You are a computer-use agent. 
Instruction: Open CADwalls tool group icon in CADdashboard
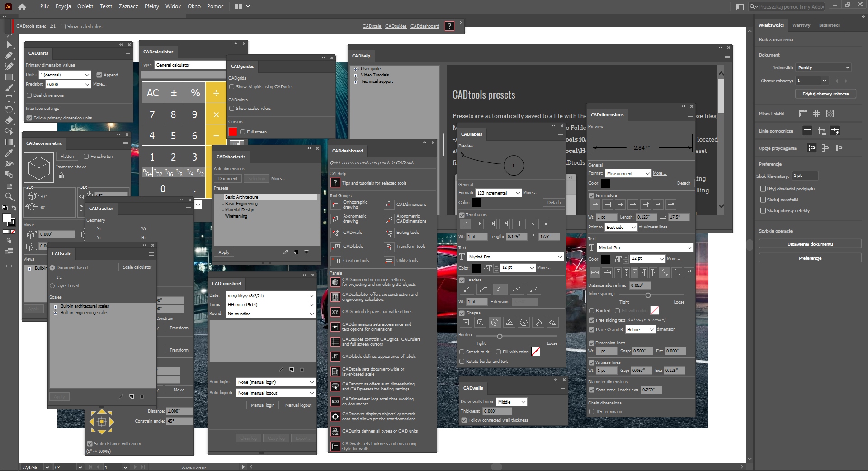click(335, 233)
